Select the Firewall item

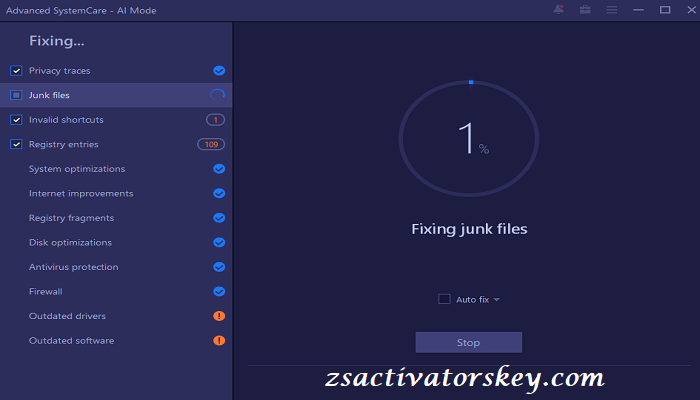click(46, 292)
